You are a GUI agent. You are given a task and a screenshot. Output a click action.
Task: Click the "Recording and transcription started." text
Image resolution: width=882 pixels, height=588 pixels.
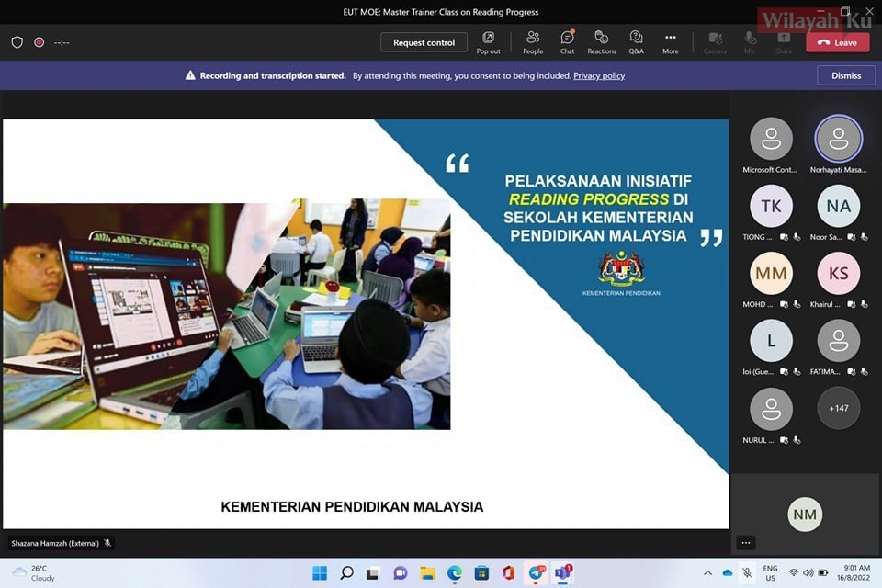click(x=273, y=75)
